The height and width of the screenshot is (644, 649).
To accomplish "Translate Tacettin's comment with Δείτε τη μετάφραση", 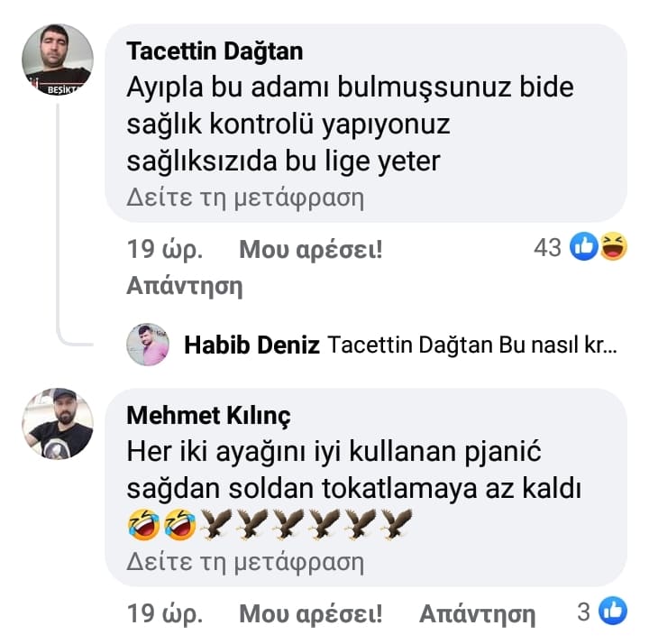I will tap(245, 196).
